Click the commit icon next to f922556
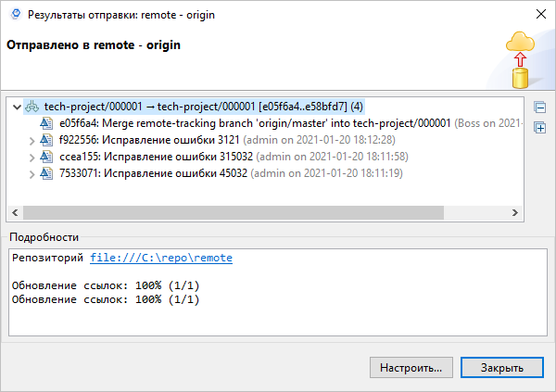This screenshot has width=556, height=392. click(48, 140)
